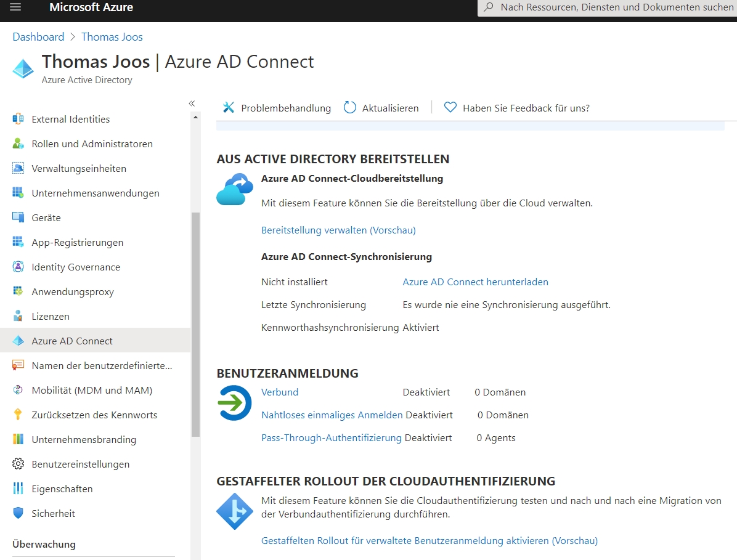
Task: Click the Sicherheit shield icon
Action: (x=18, y=513)
